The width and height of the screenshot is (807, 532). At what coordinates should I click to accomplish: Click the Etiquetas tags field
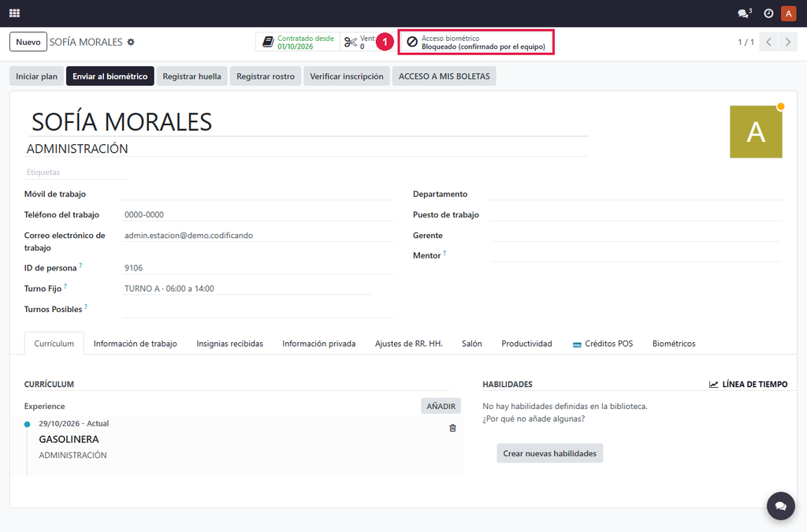76,173
